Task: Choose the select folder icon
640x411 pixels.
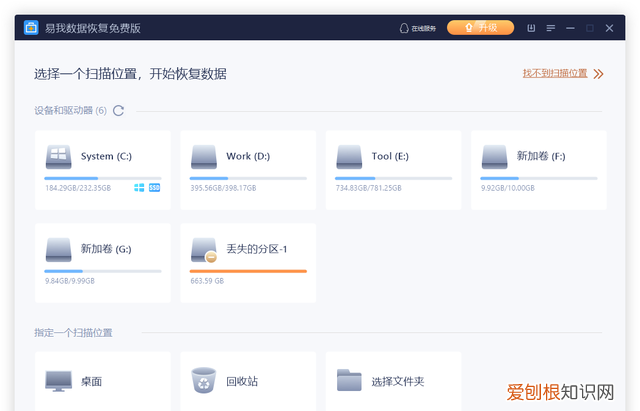Action: [x=349, y=380]
